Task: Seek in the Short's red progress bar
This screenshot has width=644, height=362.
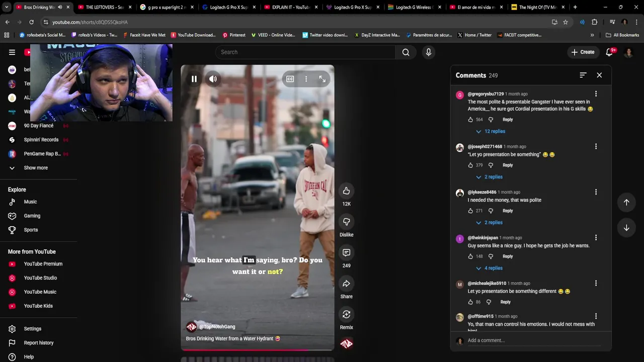Action: click(257, 350)
